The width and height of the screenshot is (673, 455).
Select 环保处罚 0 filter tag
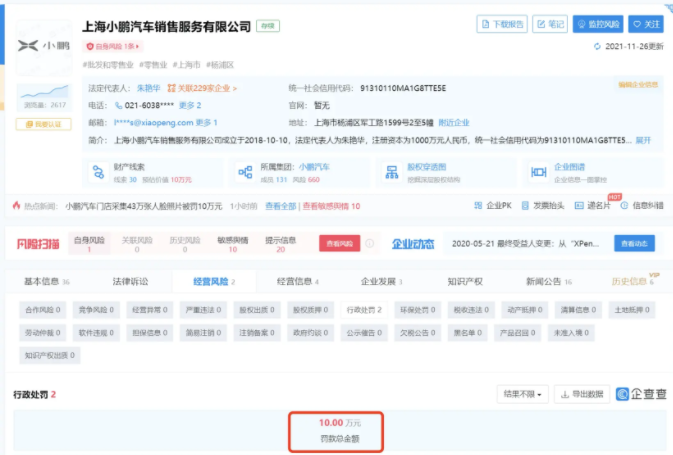click(x=418, y=310)
